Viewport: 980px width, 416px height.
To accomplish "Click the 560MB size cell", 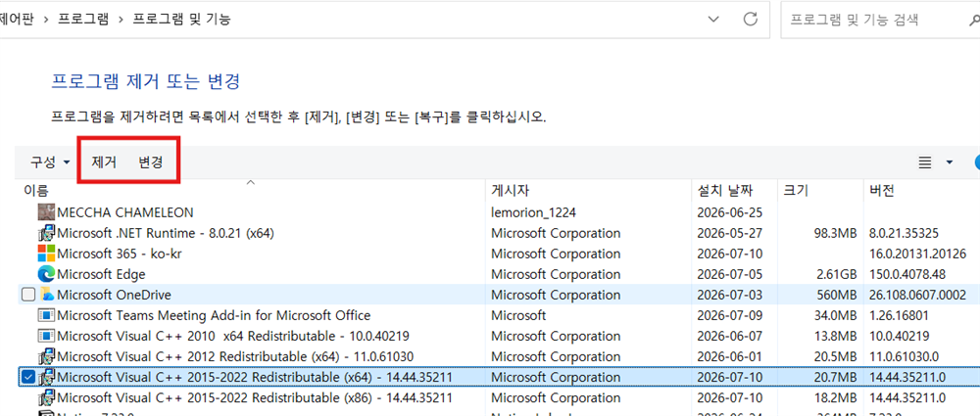I will [x=837, y=295].
